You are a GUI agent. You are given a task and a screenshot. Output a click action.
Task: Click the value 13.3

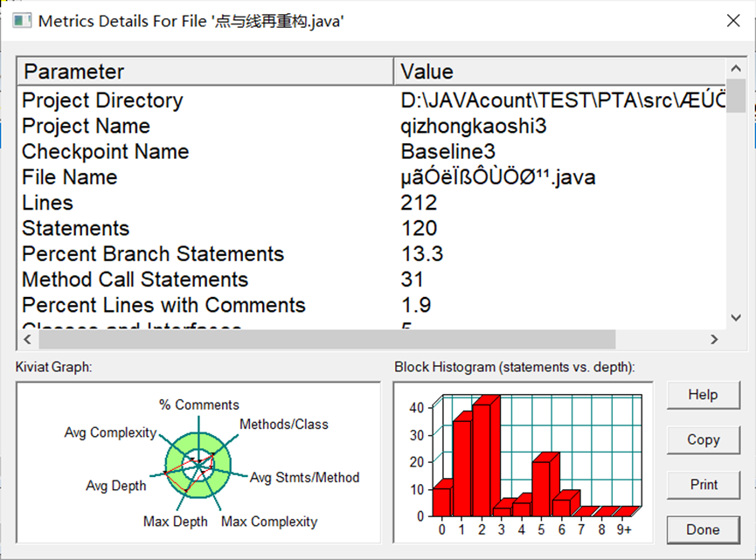pos(422,253)
